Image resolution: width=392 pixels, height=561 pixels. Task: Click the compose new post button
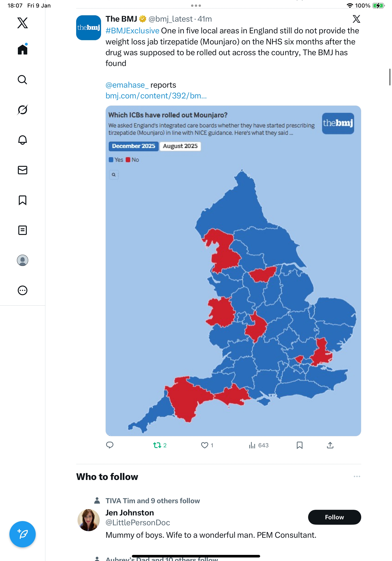click(x=23, y=534)
